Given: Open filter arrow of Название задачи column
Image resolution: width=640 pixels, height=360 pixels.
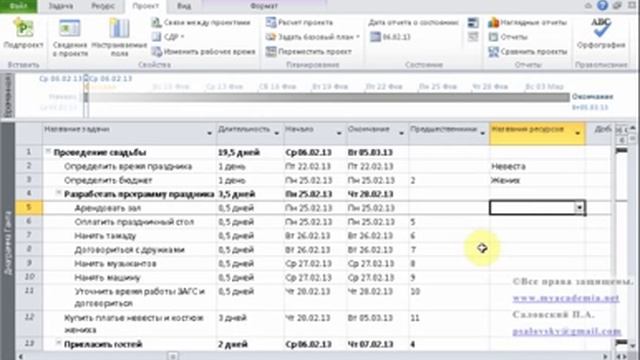Looking at the screenshot, I should (x=209, y=133).
